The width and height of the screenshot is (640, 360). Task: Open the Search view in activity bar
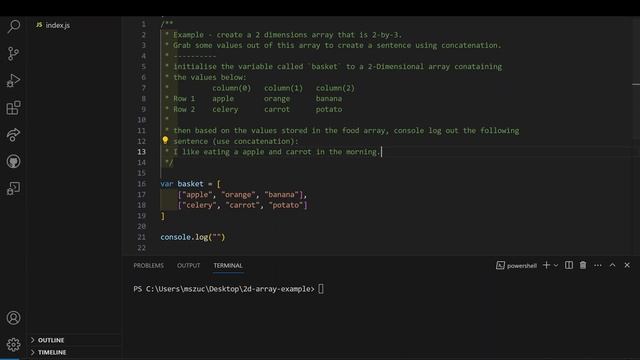(13, 27)
